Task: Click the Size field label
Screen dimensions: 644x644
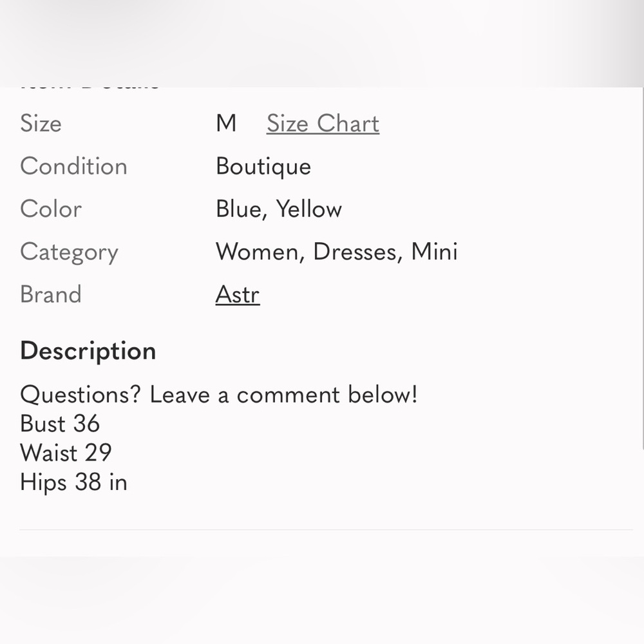Action: 41,123
